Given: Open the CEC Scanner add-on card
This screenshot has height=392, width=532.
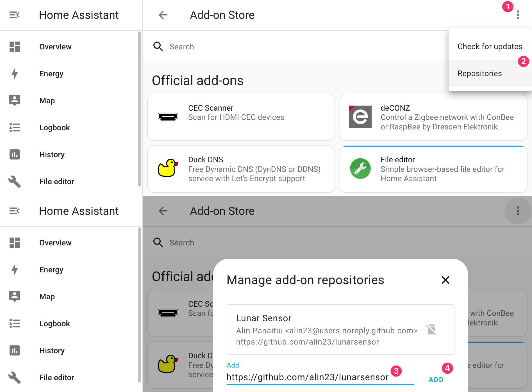Looking at the screenshot, I should tap(241, 117).
